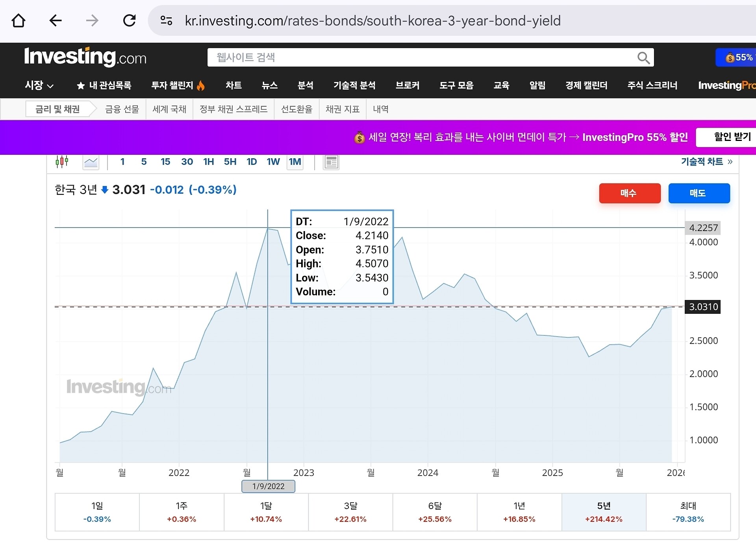
Task: Select the 1W chart interval
Action: click(273, 162)
